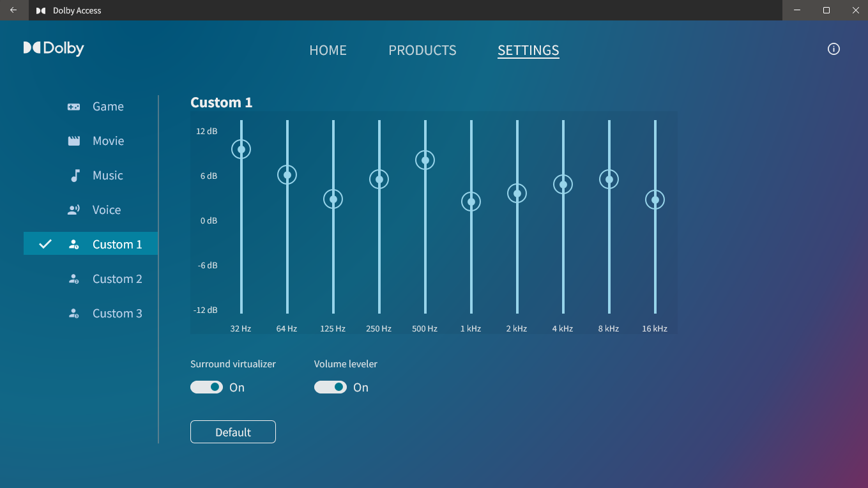Click the 12 dB scale label
Screen dimensions: 868x488
tap(207, 132)
